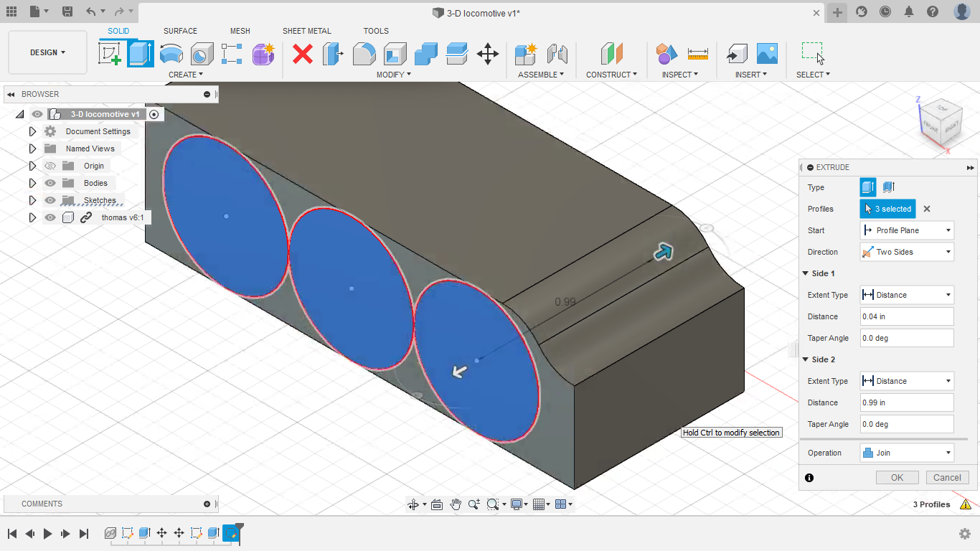
Task: Expand the Bodies folder node
Action: [x=32, y=183]
